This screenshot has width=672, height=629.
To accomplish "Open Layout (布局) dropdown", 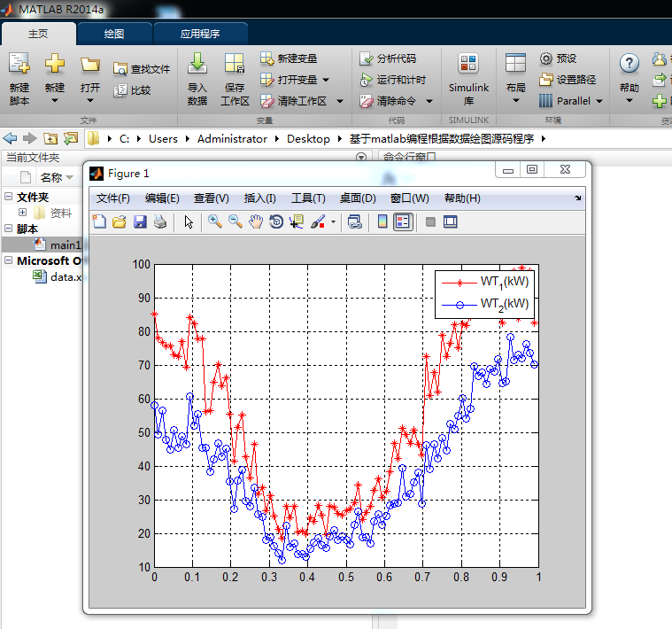I will click(515, 101).
